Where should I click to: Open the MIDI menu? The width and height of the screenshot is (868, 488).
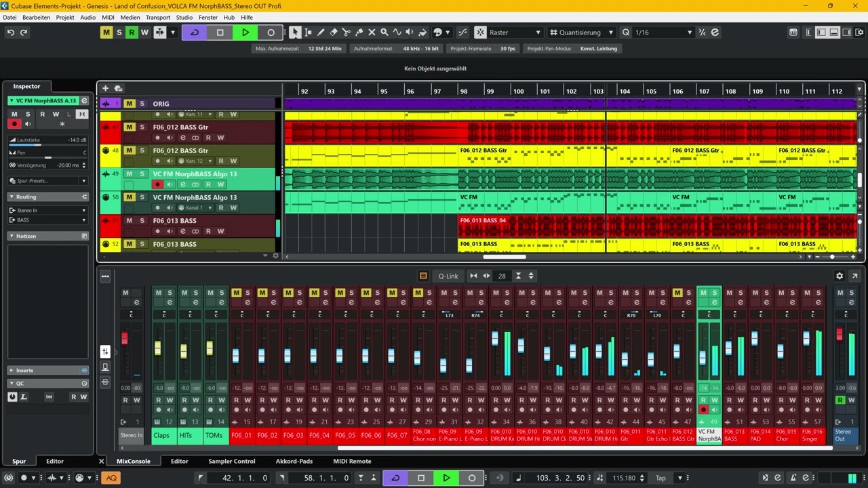(108, 17)
